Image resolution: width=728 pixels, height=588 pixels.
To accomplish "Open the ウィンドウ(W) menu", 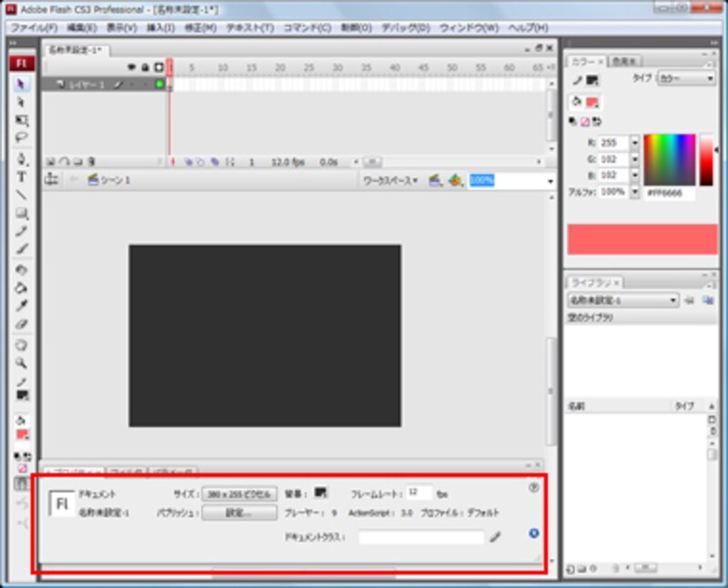I will click(470, 28).
